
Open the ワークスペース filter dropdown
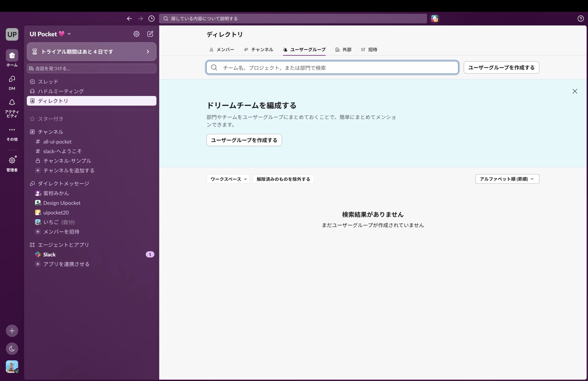[228, 179]
